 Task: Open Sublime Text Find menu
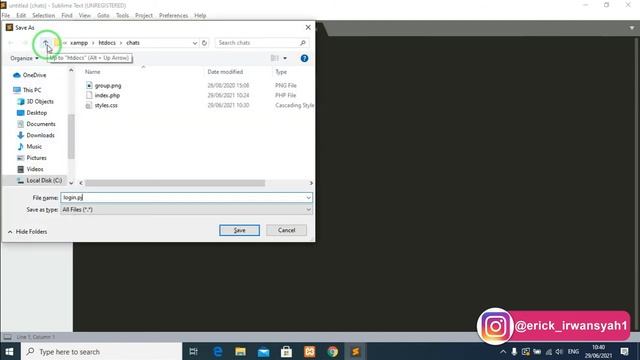67,16
